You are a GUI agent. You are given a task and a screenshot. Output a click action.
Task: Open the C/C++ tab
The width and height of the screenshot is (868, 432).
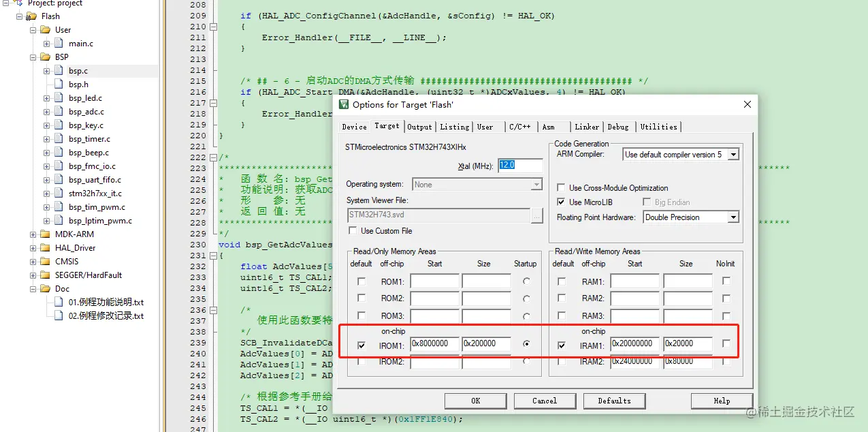point(520,127)
